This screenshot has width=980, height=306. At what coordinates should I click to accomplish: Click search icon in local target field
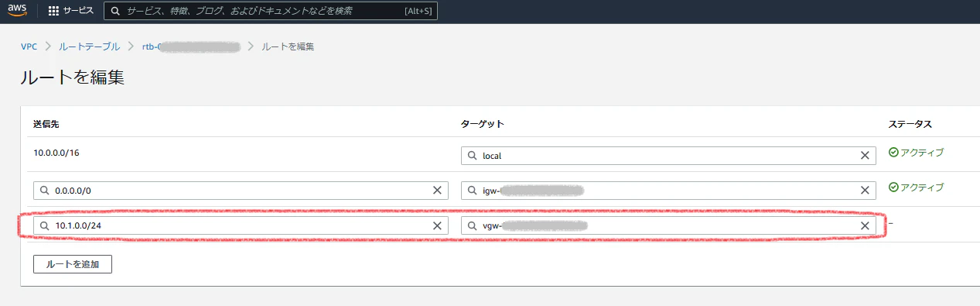[472, 156]
